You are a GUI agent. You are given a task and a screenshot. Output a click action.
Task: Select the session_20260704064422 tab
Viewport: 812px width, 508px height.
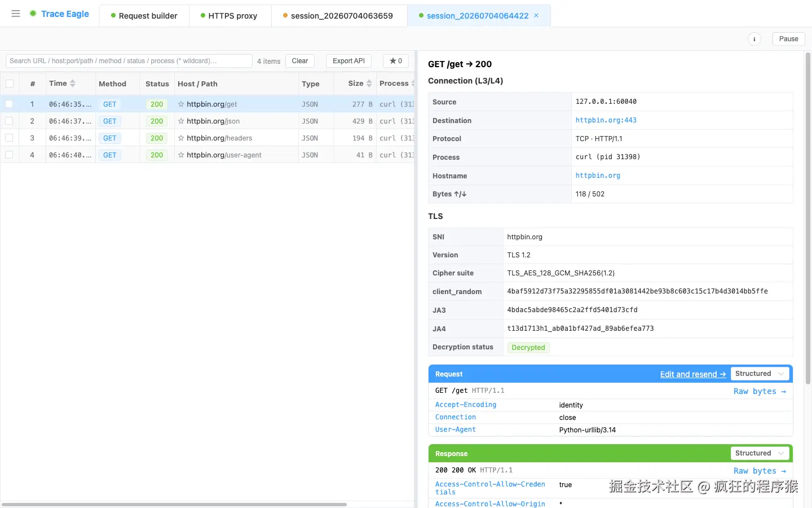pos(478,16)
